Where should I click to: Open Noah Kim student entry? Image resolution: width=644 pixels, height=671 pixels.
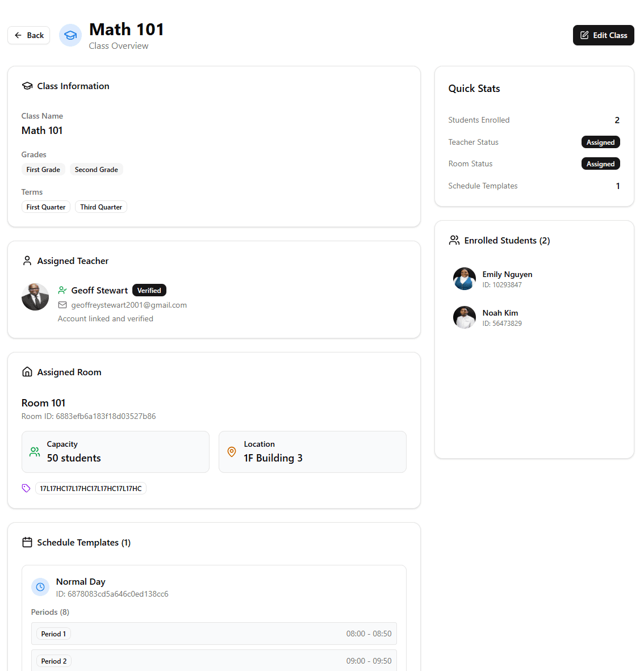(x=500, y=317)
